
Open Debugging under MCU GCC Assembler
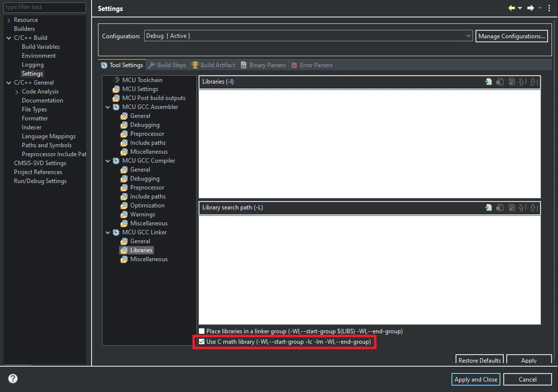coord(145,125)
